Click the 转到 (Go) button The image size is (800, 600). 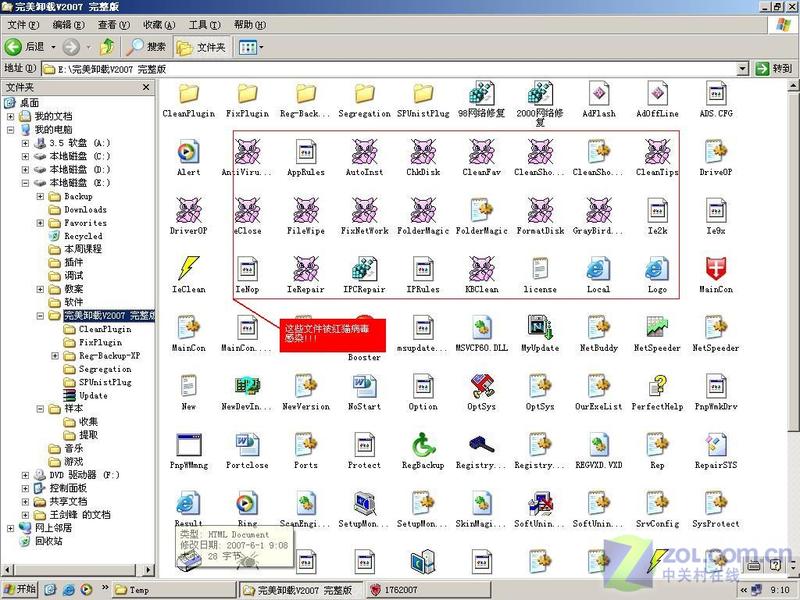774,68
